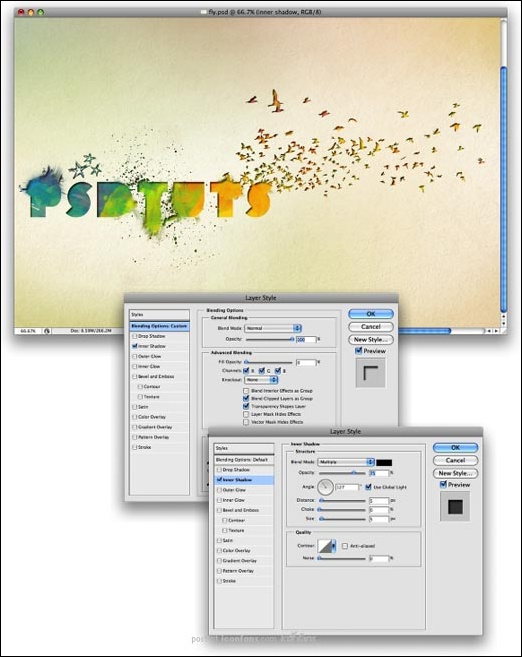The height and width of the screenshot is (657, 522).
Task: Open the Knockout dropdown
Action: tap(261, 380)
